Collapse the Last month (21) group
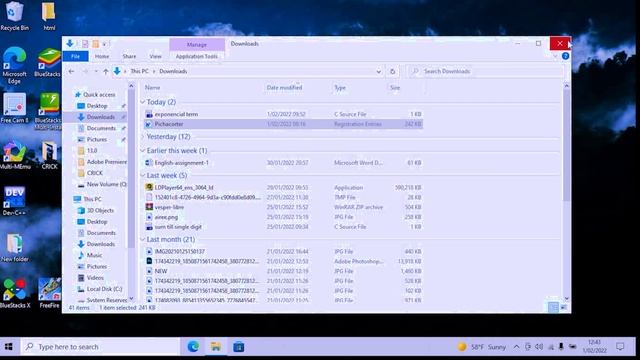 (142, 240)
